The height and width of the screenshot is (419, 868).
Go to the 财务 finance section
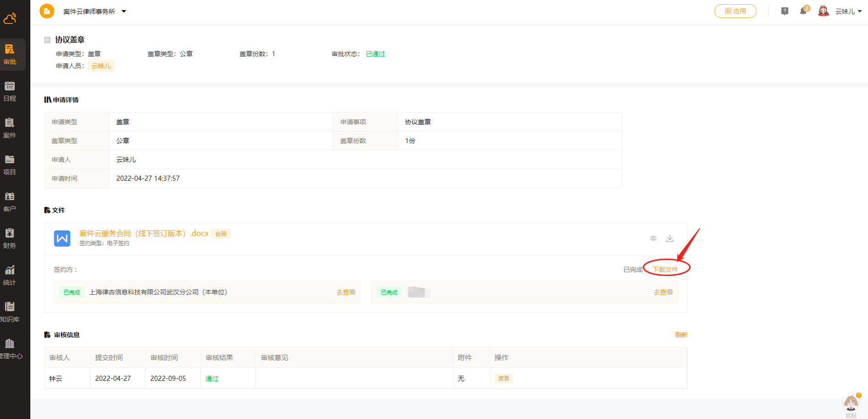tap(10, 238)
